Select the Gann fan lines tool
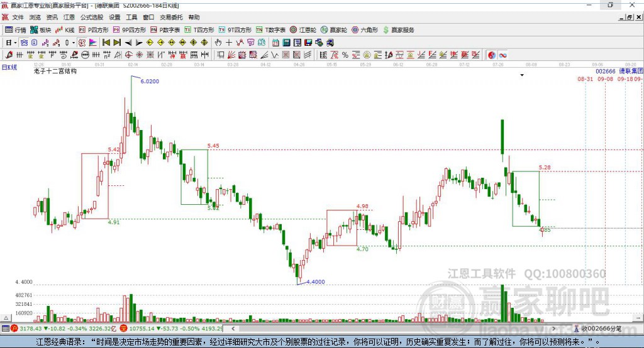Viewport: 644px width, 348px height. pos(231,55)
